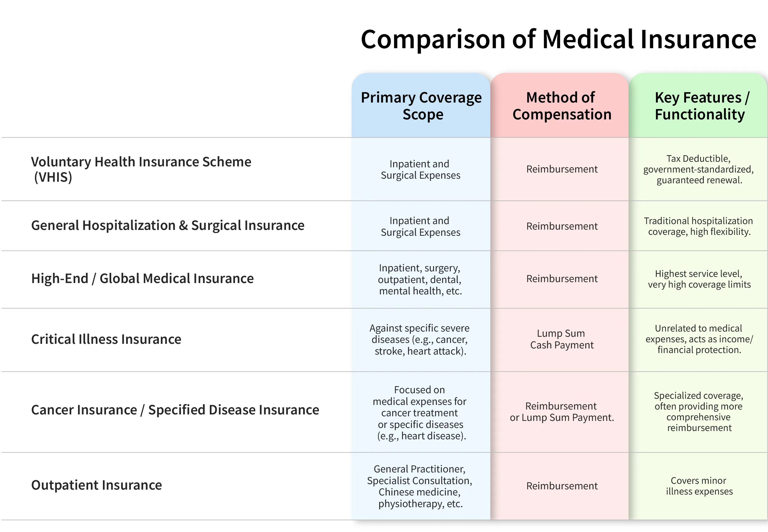This screenshot has height=532, width=768.
Task: Click the Reimbursement or Lump Sum Payment cell
Action: tap(562, 412)
